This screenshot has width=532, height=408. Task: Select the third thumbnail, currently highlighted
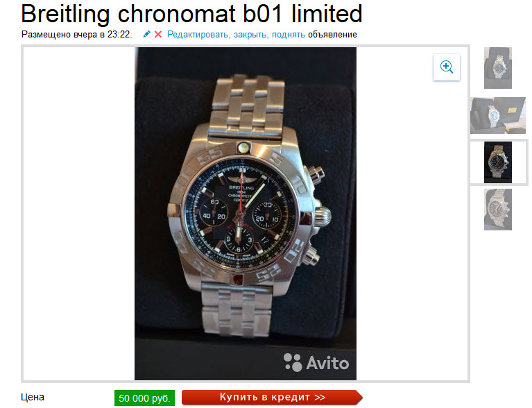tap(498, 162)
